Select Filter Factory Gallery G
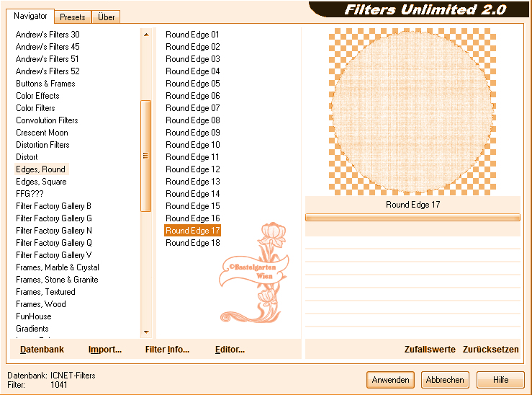This screenshot has height=395, width=532. (x=54, y=218)
